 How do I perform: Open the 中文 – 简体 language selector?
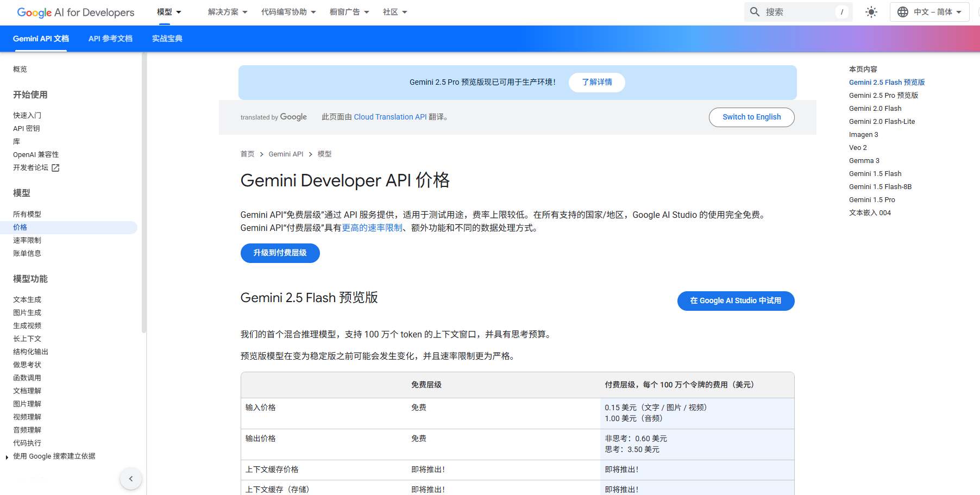(x=929, y=12)
